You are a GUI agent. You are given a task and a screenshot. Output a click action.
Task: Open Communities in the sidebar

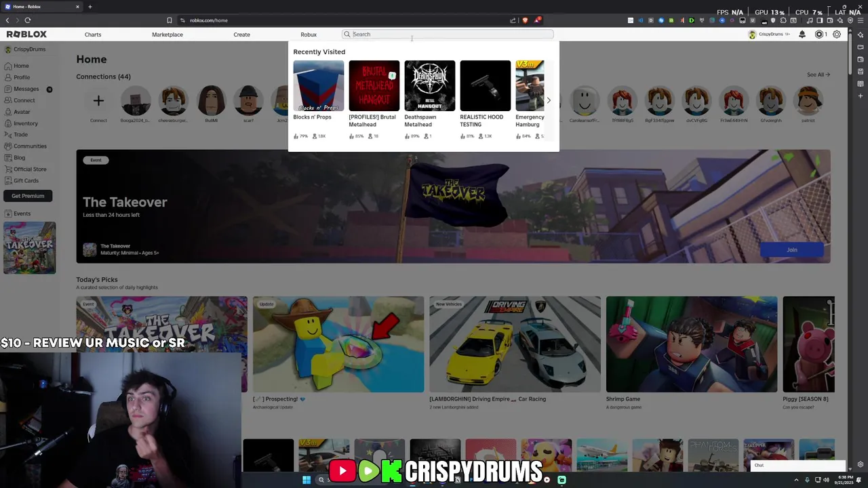tap(25, 146)
